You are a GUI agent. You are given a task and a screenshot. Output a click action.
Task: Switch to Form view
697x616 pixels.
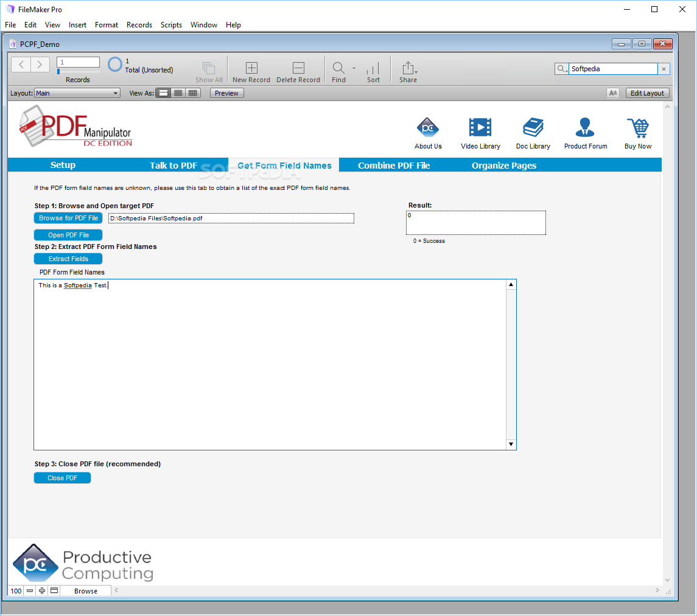pos(164,93)
